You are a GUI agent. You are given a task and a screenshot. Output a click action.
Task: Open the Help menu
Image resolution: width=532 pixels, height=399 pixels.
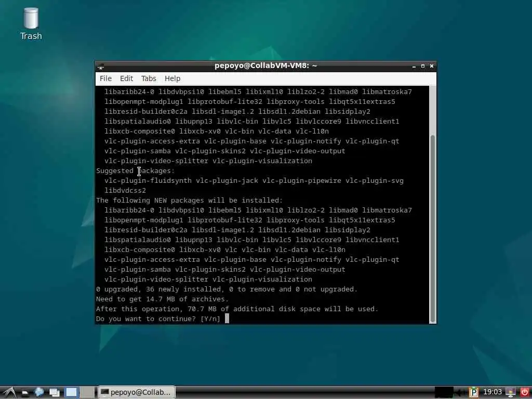[172, 78]
